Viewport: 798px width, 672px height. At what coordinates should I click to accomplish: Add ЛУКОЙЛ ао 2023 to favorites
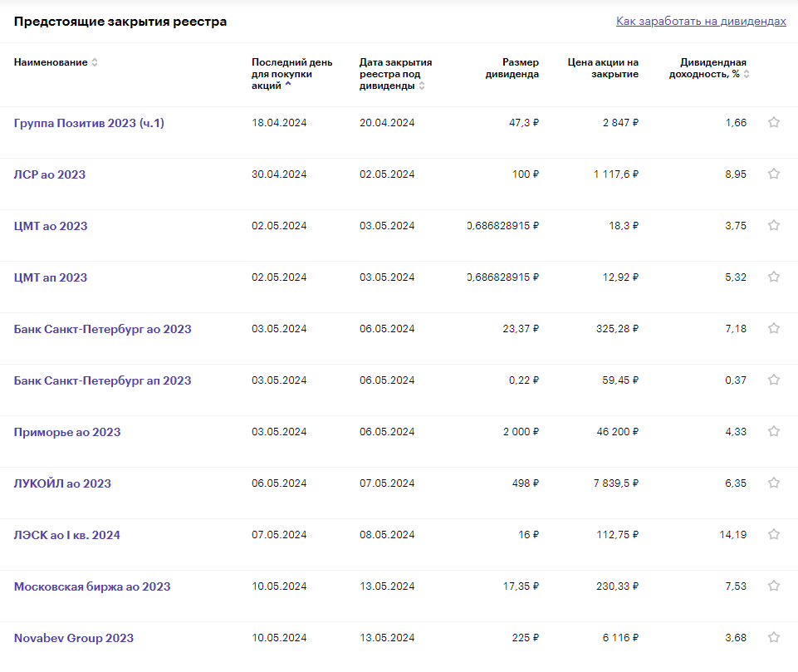pos(774,483)
